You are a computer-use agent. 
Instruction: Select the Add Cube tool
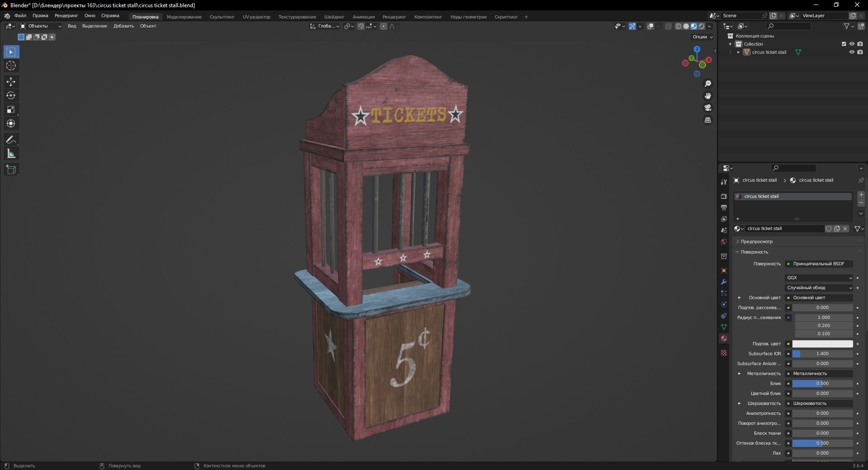(x=10, y=169)
